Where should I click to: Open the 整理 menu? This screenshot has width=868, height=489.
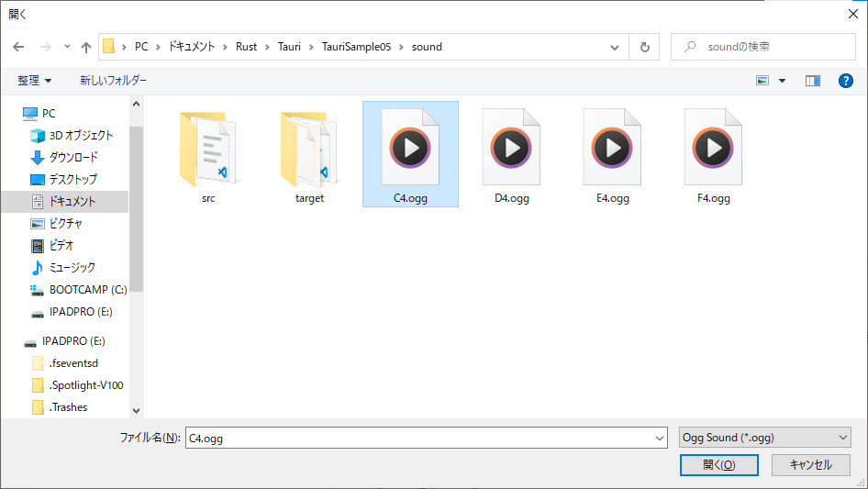click(x=34, y=81)
